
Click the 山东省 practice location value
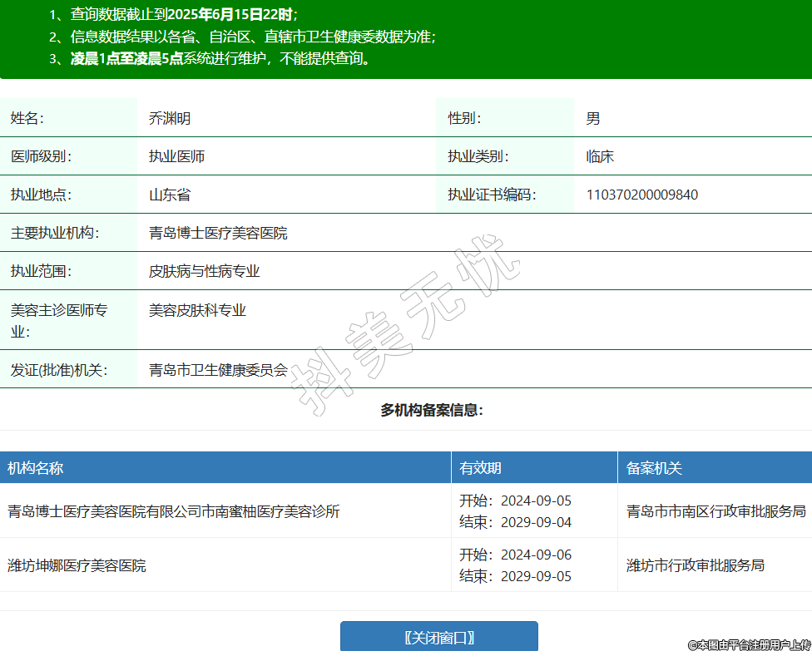170,195
